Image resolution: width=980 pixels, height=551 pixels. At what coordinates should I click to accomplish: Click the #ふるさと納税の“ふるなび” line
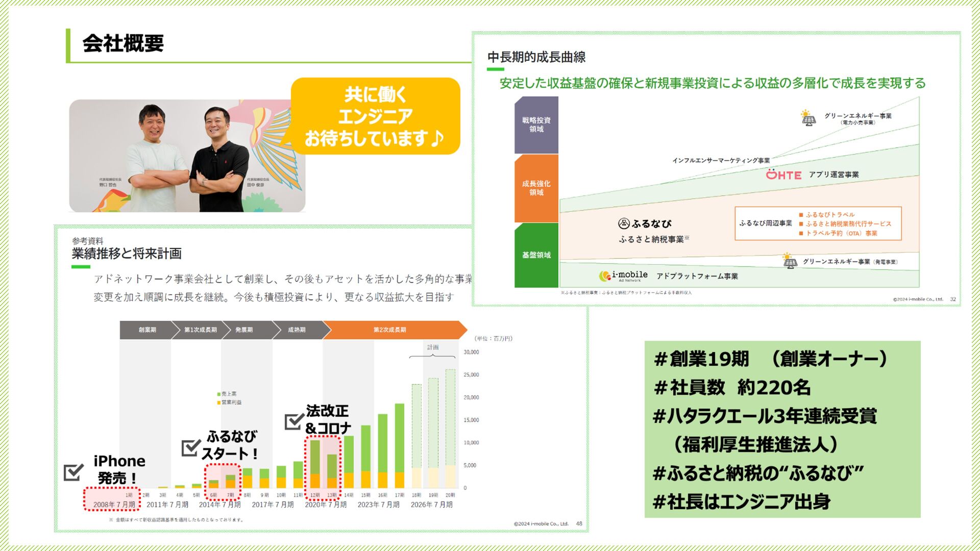pos(758,473)
